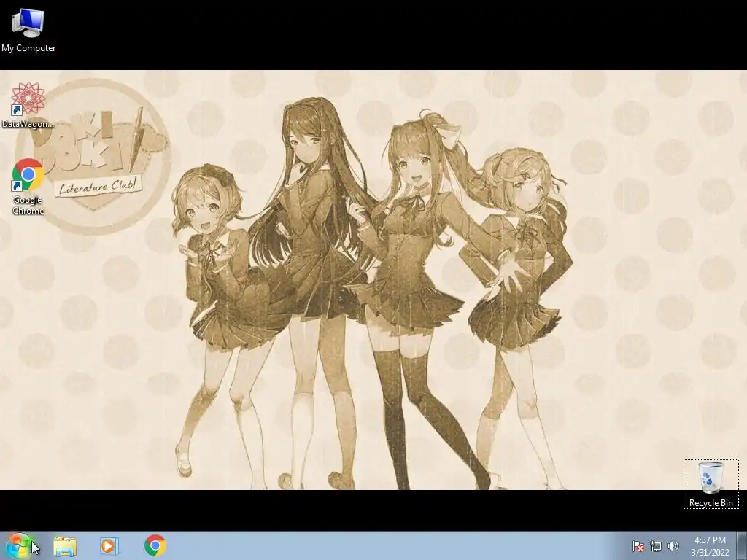Viewport: 747px width, 560px height.
Task: Select the Google Chrome desktop shortcut
Action: pos(28,187)
